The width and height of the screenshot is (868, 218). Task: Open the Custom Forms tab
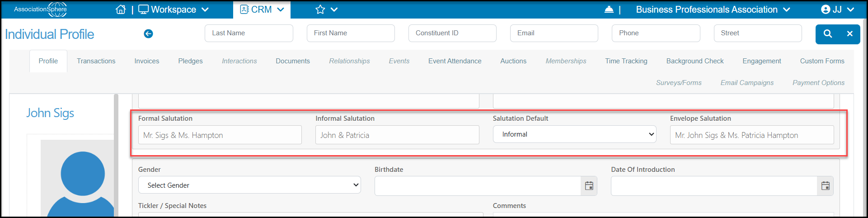coord(822,61)
